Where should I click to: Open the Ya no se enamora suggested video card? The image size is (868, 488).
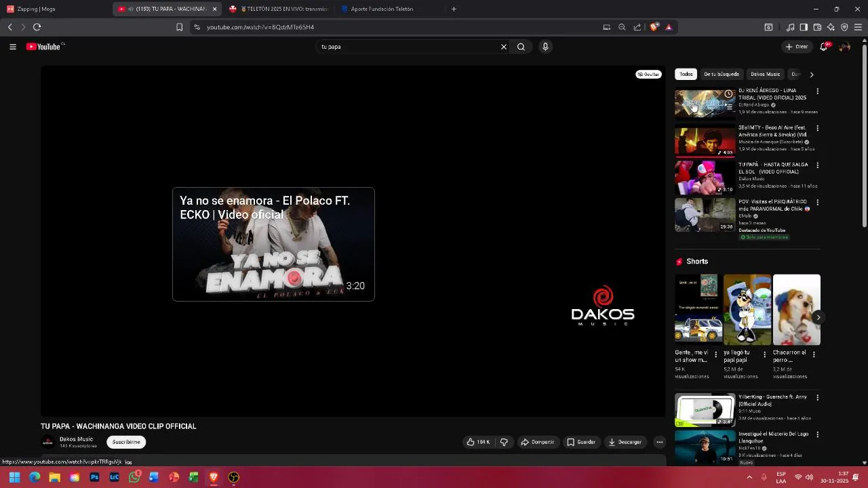pos(273,244)
